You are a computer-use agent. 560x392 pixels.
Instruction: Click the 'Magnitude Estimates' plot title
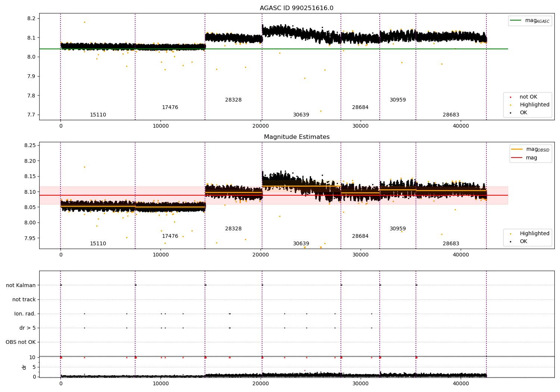[296, 137]
